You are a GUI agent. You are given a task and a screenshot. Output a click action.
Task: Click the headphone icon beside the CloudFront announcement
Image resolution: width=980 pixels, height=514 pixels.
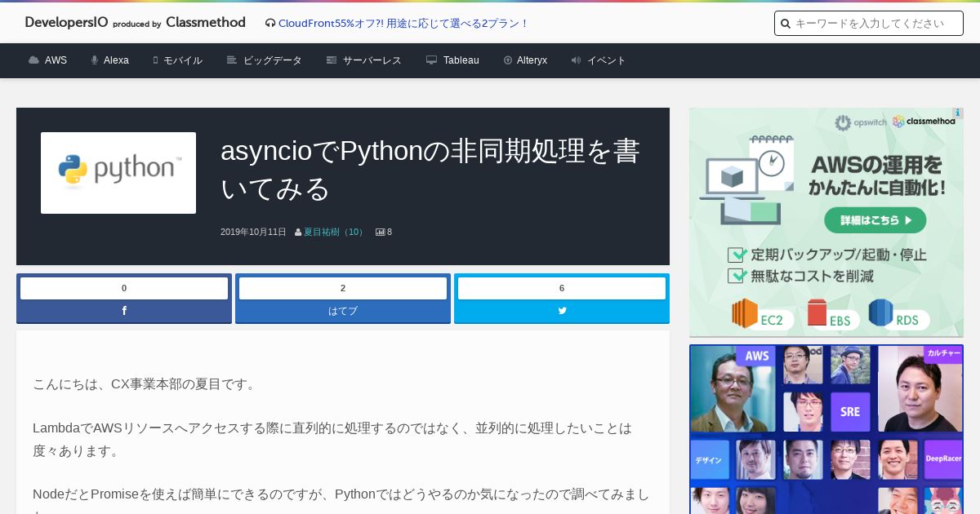pyautogui.click(x=270, y=24)
